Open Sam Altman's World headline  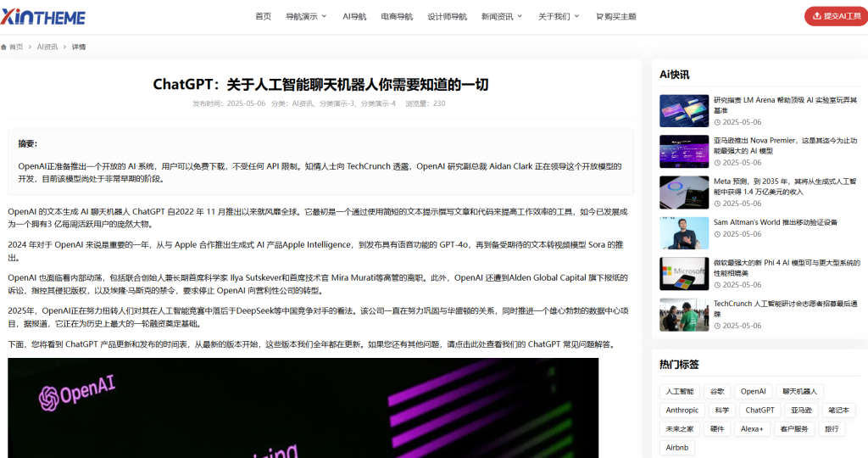click(x=775, y=222)
